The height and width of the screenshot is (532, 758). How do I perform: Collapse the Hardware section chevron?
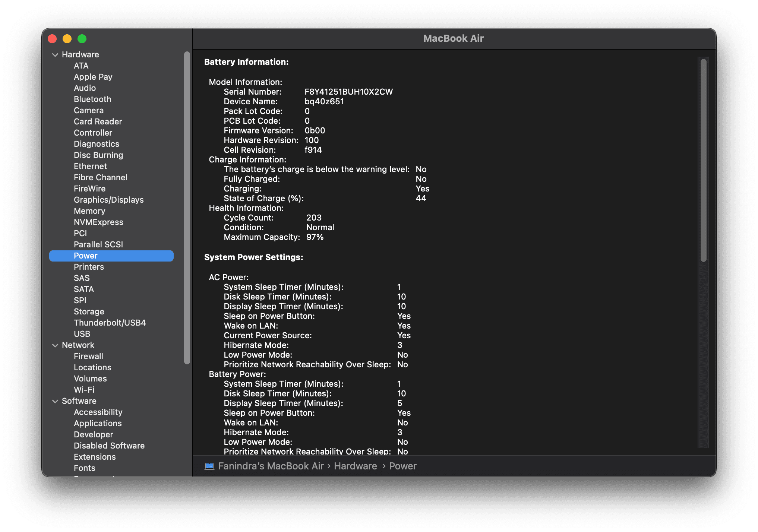click(x=55, y=55)
